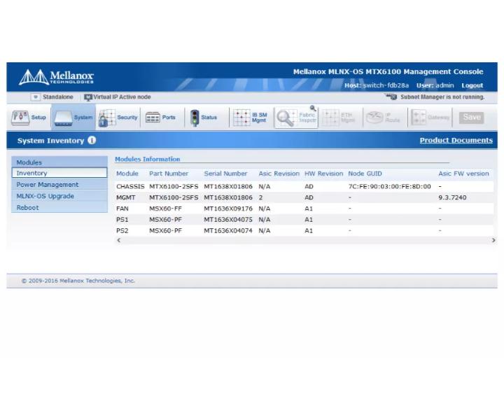Open the Setup toolbar icon
The height and width of the screenshot is (420, 504).
point(20,118)
